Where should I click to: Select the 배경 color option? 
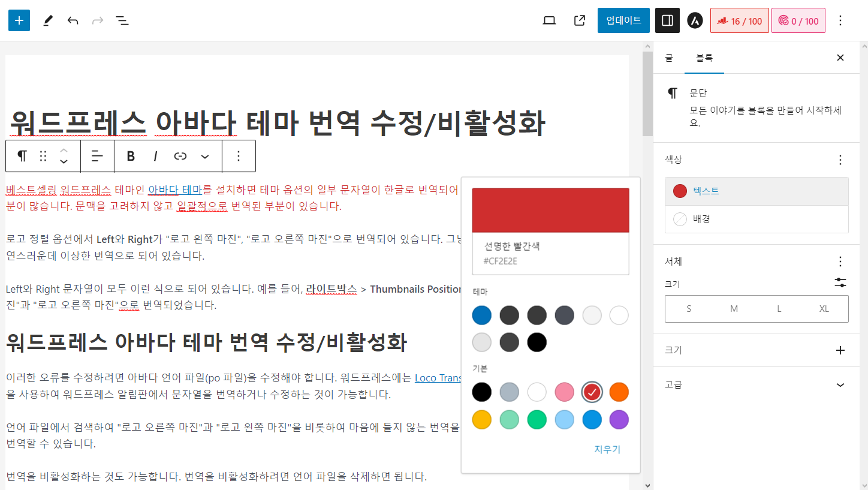(x=757, y=219)
